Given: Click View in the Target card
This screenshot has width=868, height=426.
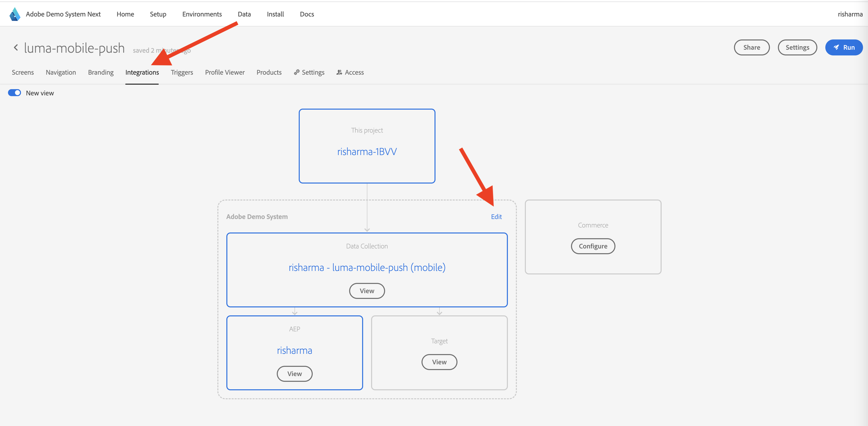Looking at the screenshot, I should click(439, 362).
